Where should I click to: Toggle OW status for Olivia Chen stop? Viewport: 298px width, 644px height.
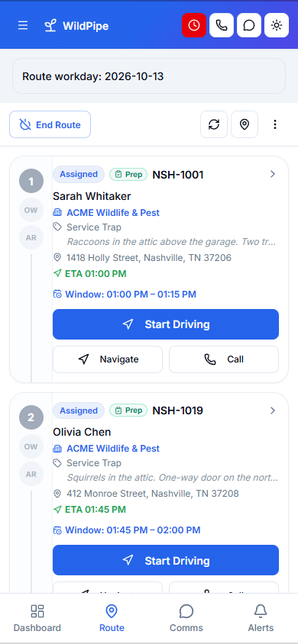point(31,446)
